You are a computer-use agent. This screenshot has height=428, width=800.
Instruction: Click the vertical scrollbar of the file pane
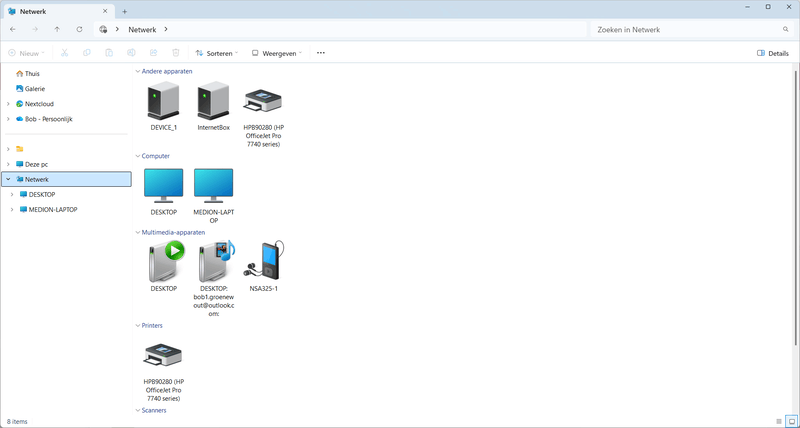(x=795, y=207)
